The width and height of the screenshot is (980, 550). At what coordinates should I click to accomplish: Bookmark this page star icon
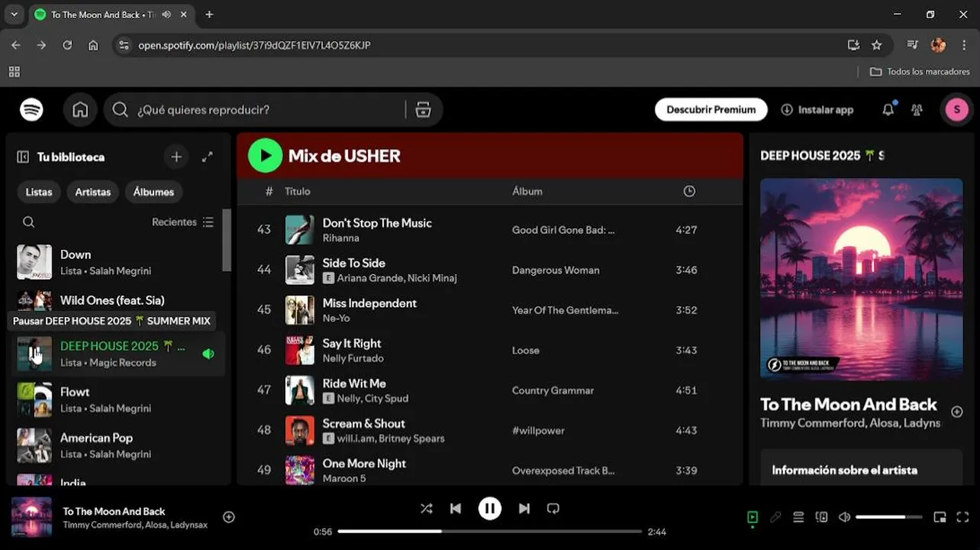click(876, 45)
